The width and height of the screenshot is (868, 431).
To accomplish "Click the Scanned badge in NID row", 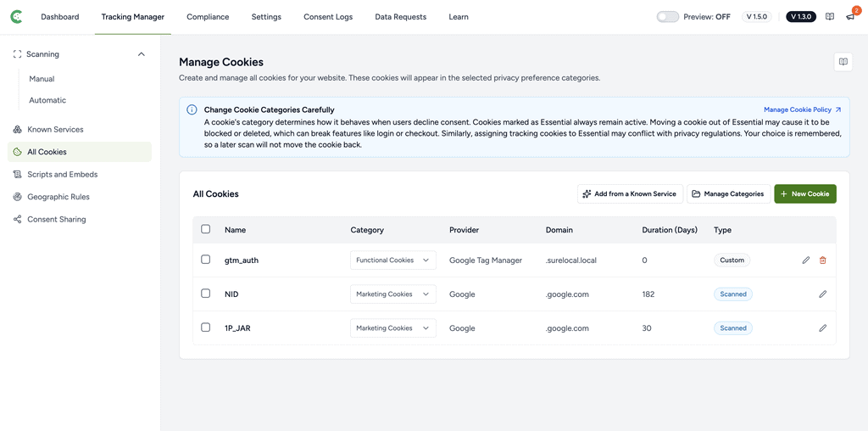I will [733, 294].
